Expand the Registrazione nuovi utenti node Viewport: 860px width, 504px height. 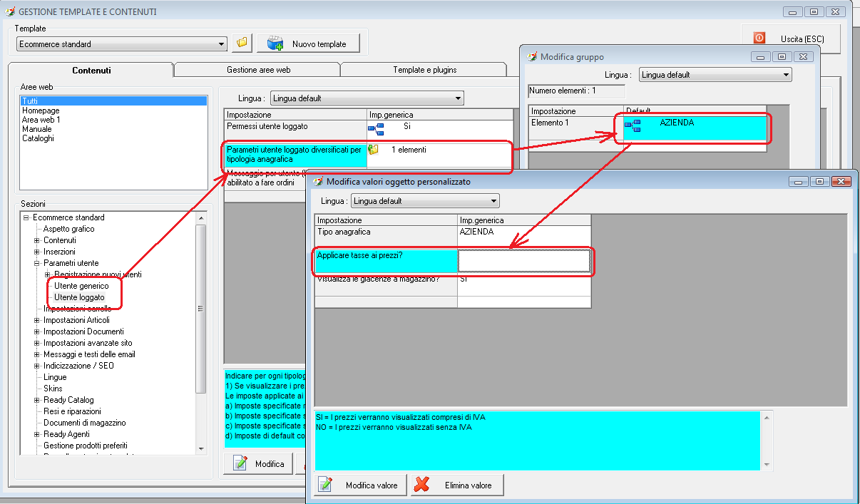(x=48, y=274)
